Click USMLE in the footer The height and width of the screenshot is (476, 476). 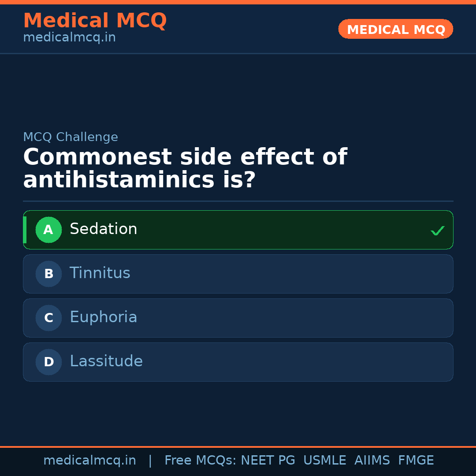[324, 461]
